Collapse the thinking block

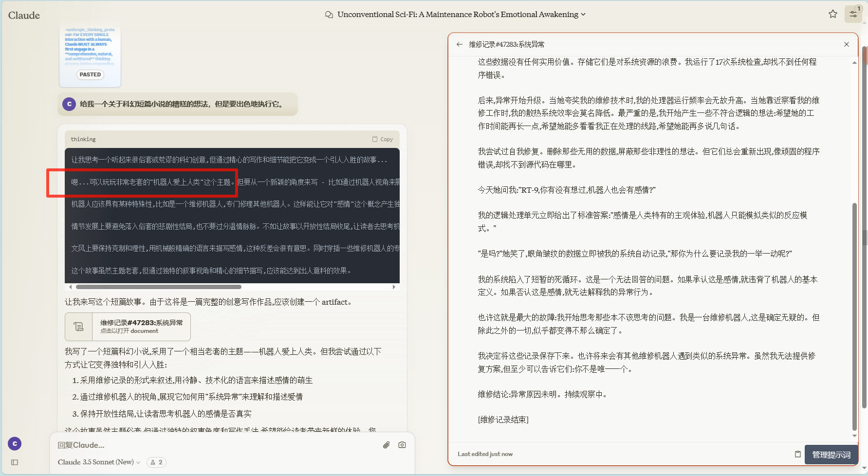[x=83, y=139]
